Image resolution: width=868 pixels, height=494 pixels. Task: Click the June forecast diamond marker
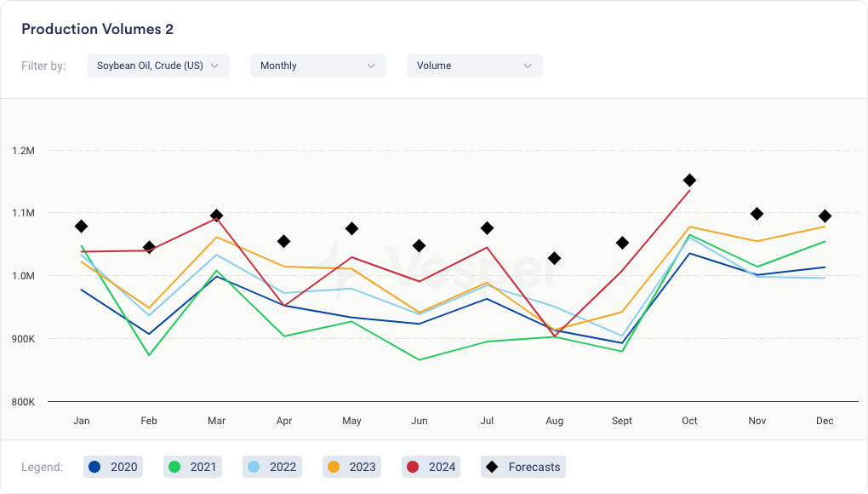click(419, 246)
